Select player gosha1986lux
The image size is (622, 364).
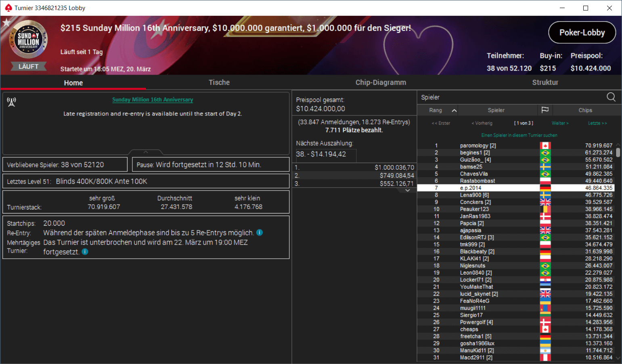point(477,343)
